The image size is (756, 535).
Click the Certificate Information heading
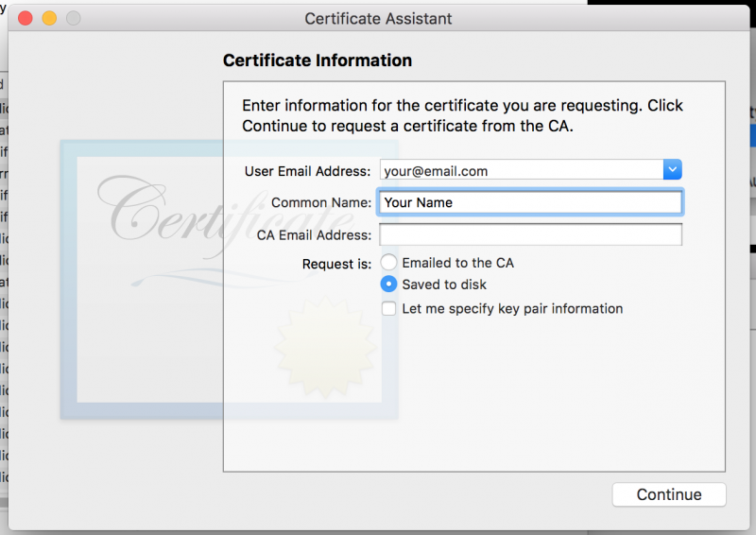pyautogui.click(x=318, y=60)
